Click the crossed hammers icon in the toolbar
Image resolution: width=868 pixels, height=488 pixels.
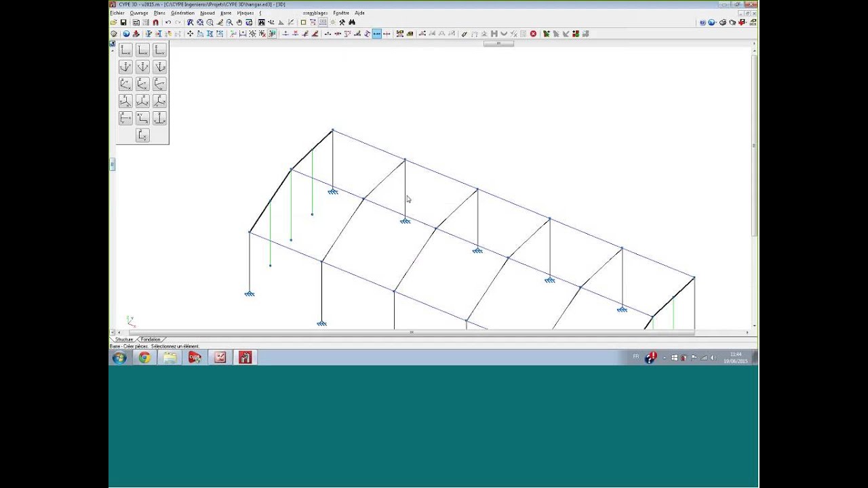[x=342, y=22]
